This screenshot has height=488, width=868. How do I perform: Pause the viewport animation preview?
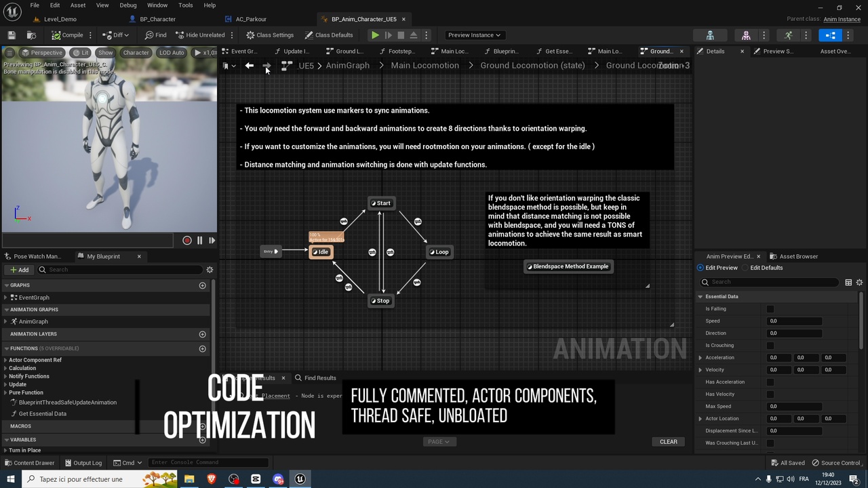[199, 241]
